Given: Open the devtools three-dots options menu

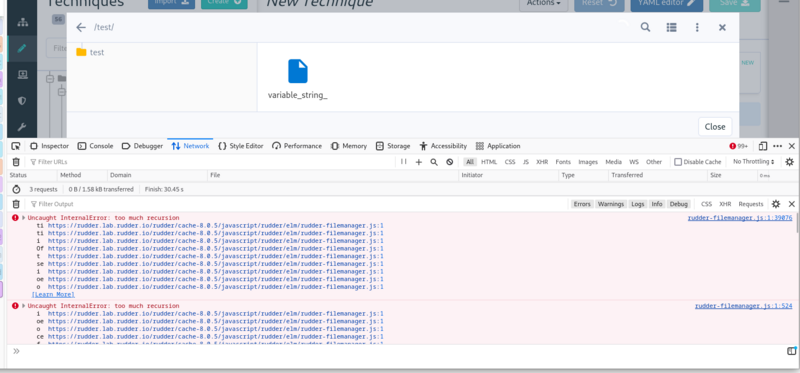Looking at the screenshot, I should [x=777, y=146].
